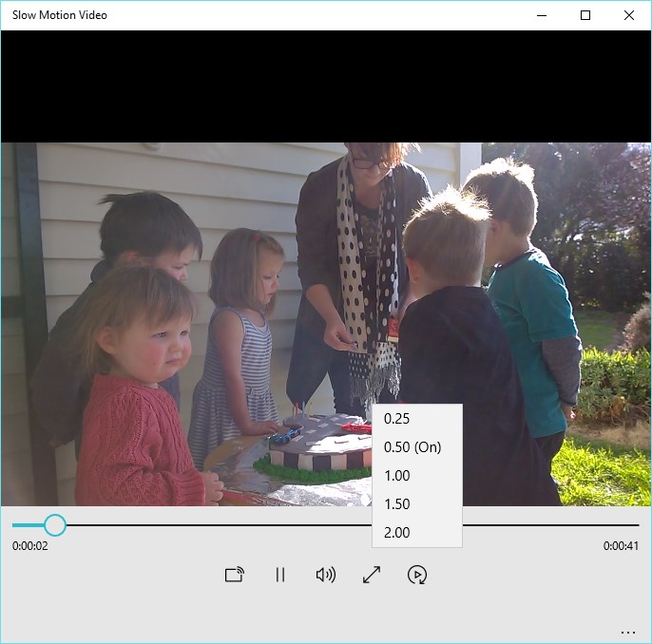
Task: Toggle full screen with the arrows icon
Action: point(372,575)
